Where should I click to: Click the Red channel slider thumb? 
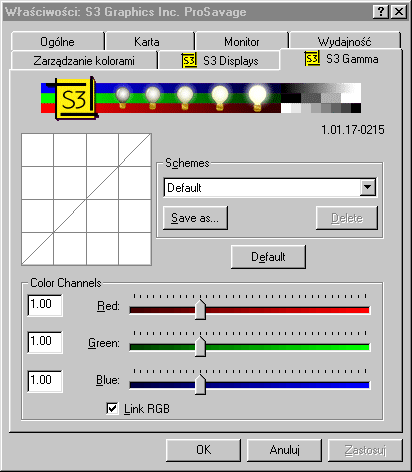200,309
